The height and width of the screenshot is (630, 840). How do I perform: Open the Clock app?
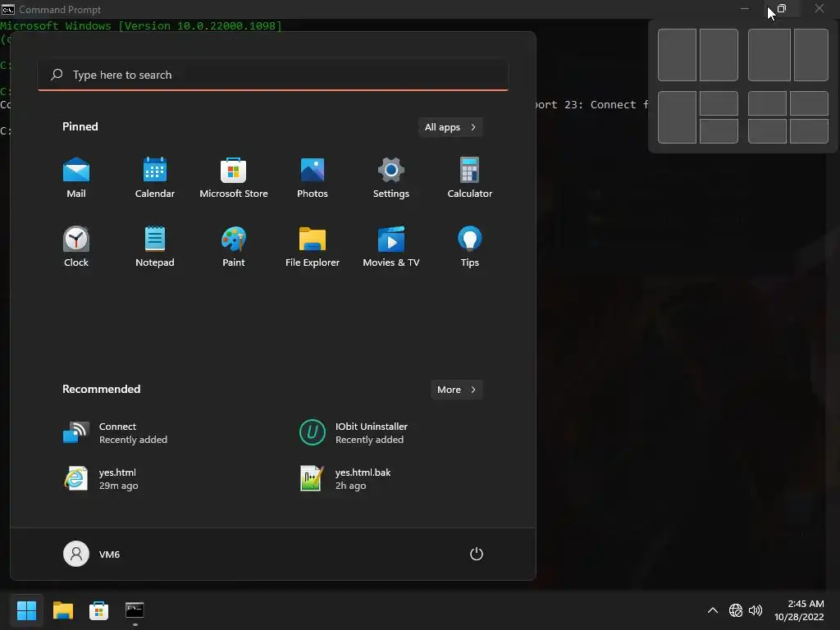click(x=76, y=247)
